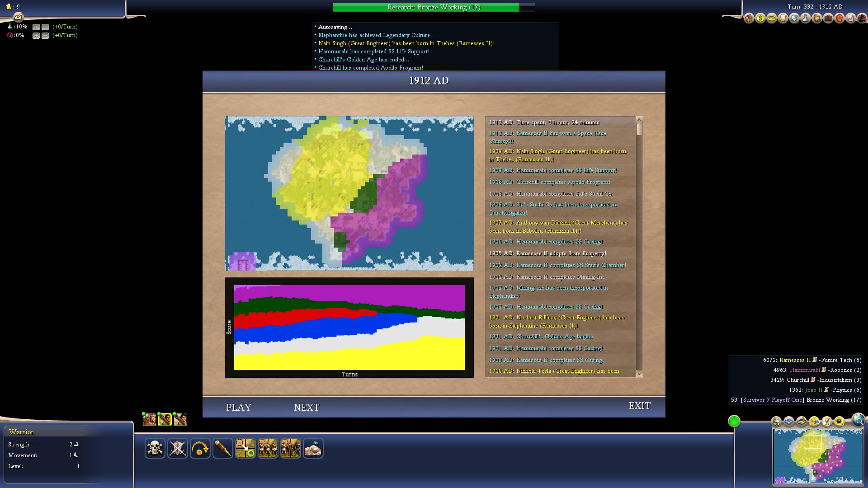868x488 pixels.
Task: Toggle unit icons helmet button above minimap
Action: 776,422
